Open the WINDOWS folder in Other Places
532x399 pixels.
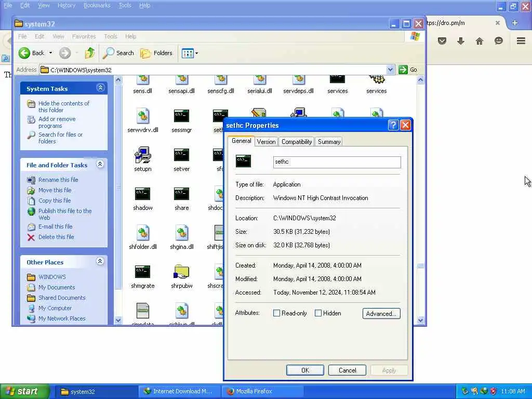(x=52, y=277)
